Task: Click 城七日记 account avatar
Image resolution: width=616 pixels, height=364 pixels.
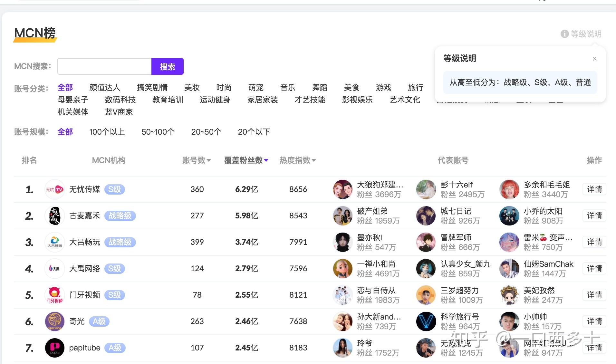Action: tap(426, 216)
